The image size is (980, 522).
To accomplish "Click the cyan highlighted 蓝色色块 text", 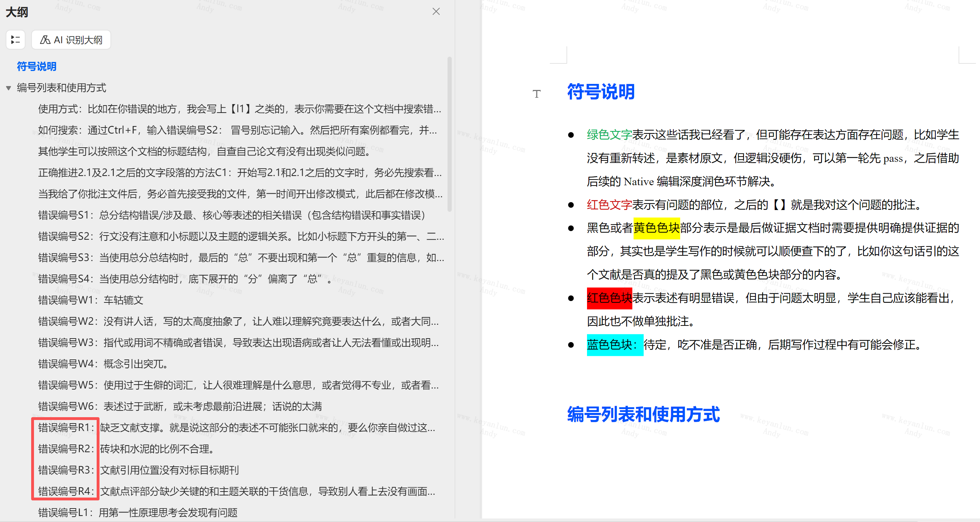I will coord(615,345).
